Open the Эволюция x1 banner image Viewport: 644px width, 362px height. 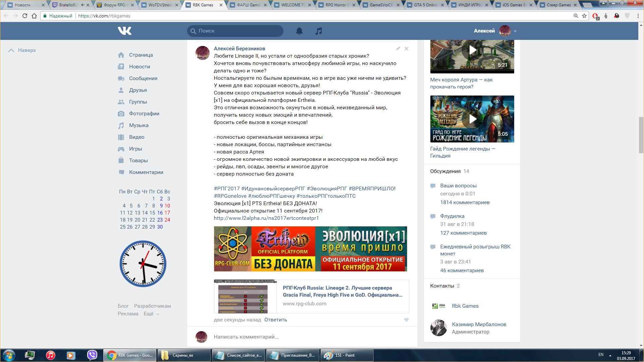[310, 249]
